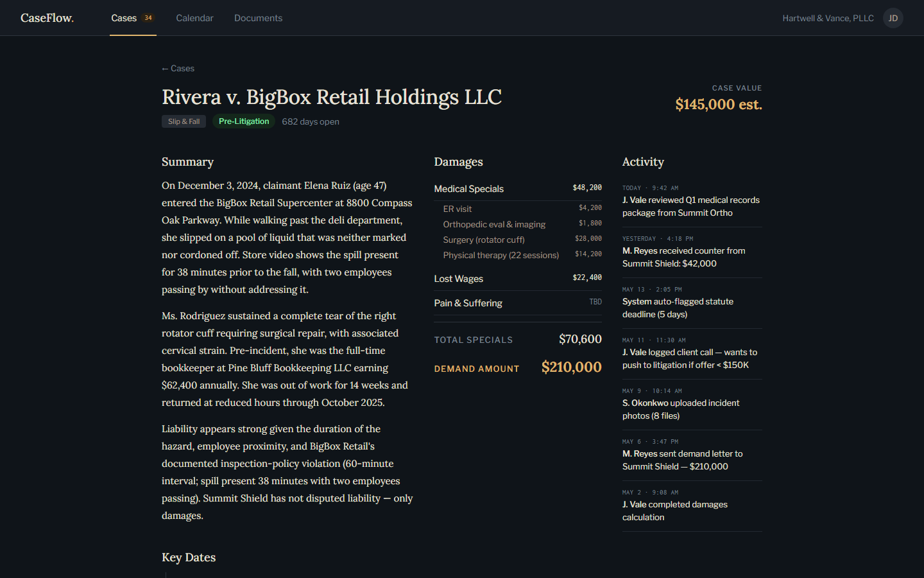Click the $70,600 total specials value
The width and height of the screenshot is (924, 578).
click(580, 339)
